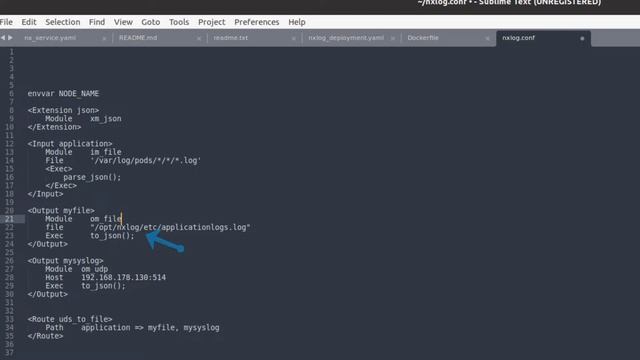This screenshot has height=360, width=640.
Task: Click line number 21 in the gutter
Action: tap(9, 219)
